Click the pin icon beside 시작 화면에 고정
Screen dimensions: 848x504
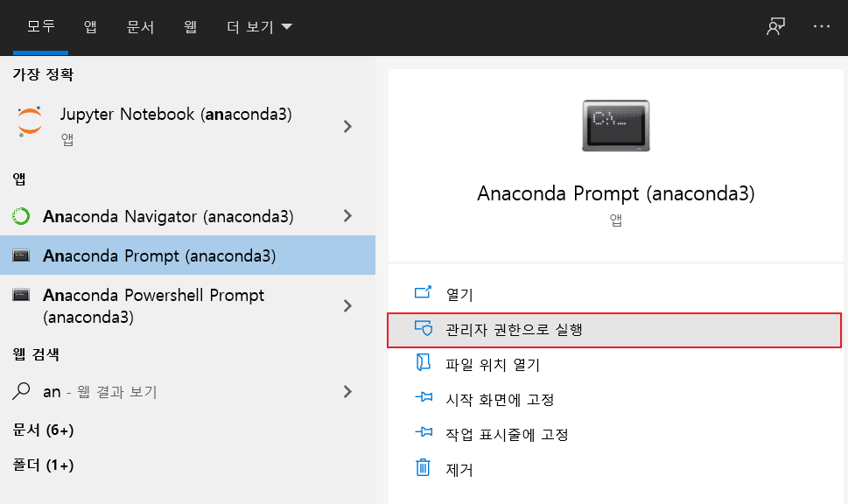click(424, 397)
